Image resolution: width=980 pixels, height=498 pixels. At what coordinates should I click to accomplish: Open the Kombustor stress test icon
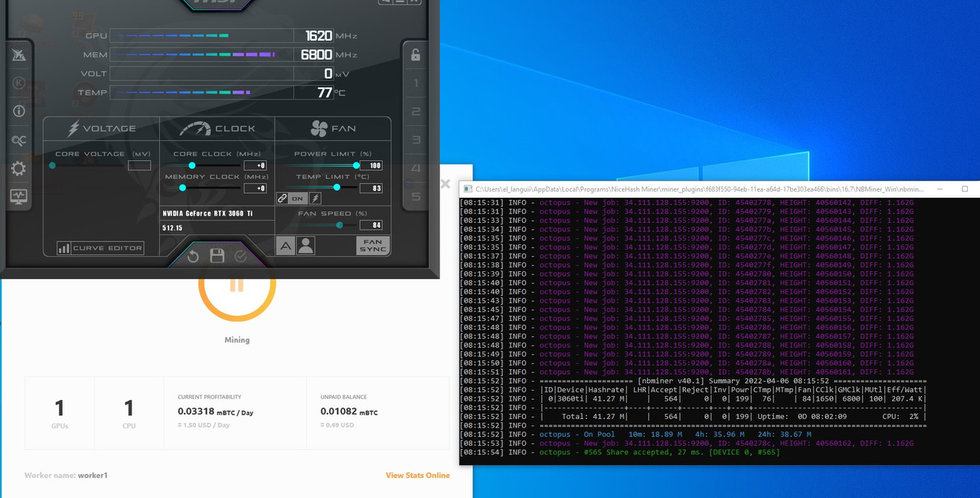[x=19, y=83]
